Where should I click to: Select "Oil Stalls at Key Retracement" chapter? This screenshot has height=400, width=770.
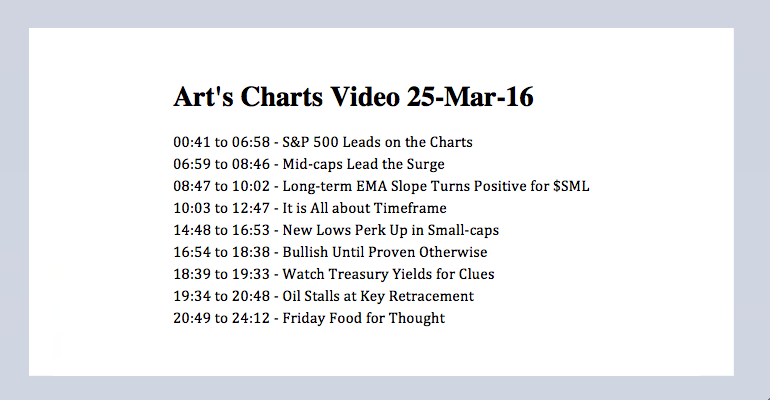(x=378, y=296)
